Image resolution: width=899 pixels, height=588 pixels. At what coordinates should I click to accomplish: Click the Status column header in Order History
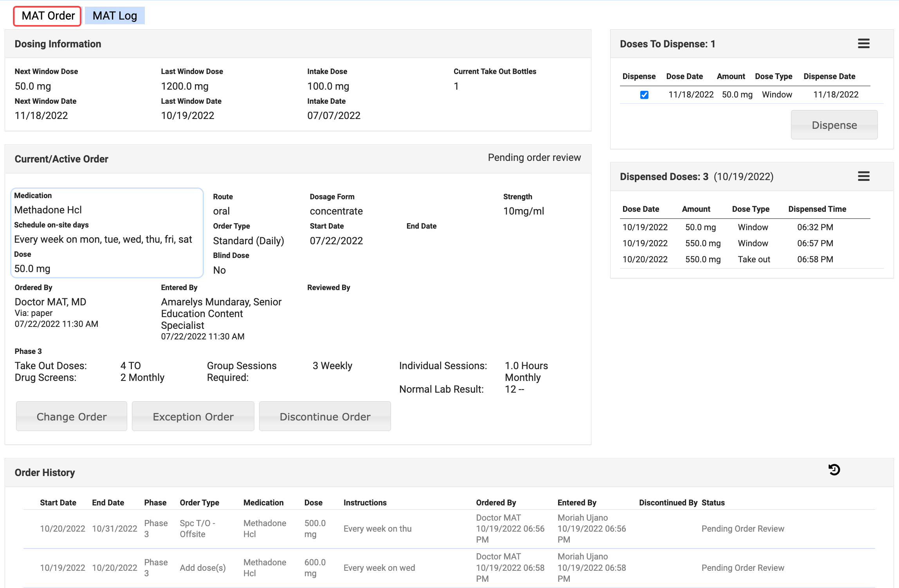click(713, 503)
